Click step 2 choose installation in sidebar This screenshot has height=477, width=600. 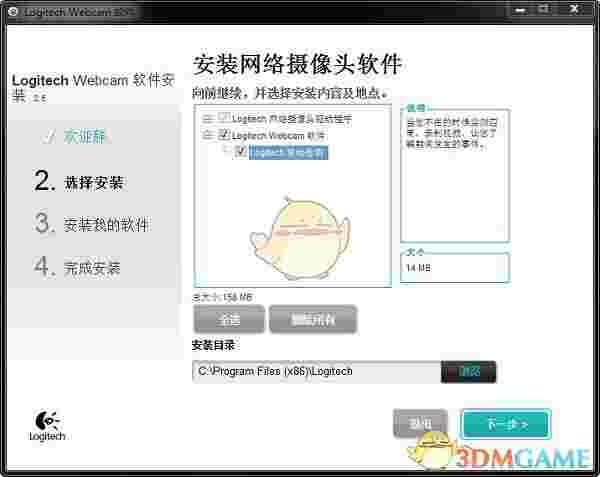pyautogui.click(x=79, y=181)
